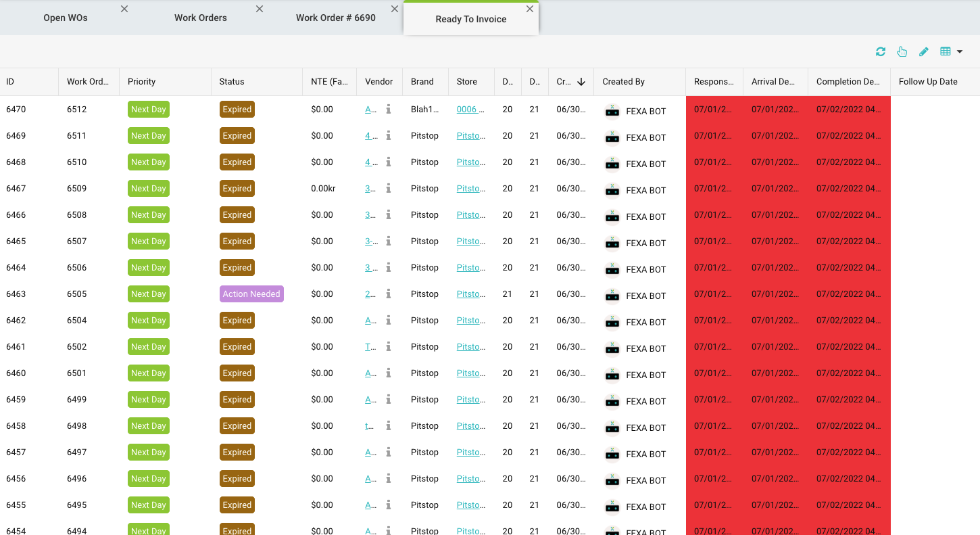This screenshot has width=980, height=535.
Task: Sort by the Priority column header
Action: pyautogui.click(x=142, y=82)
